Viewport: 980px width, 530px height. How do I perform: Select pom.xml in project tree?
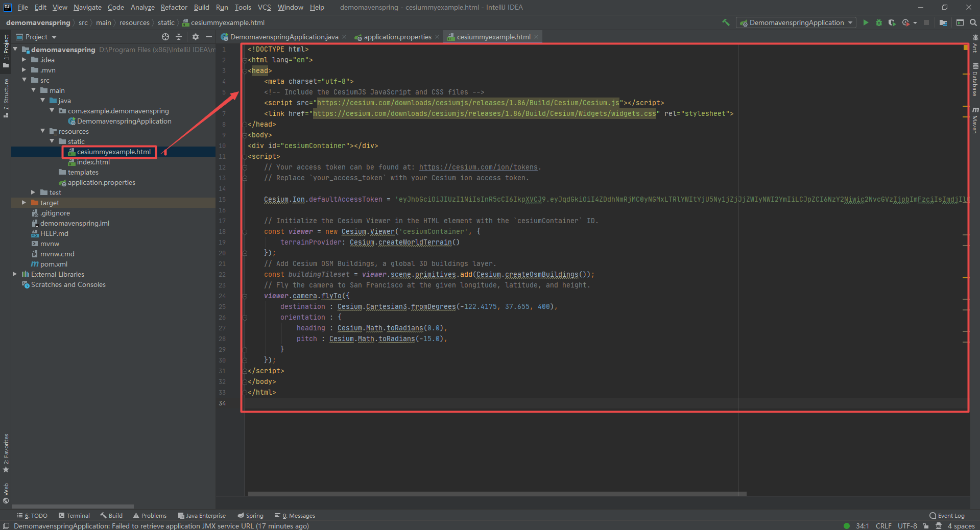(x=54, y=264)
